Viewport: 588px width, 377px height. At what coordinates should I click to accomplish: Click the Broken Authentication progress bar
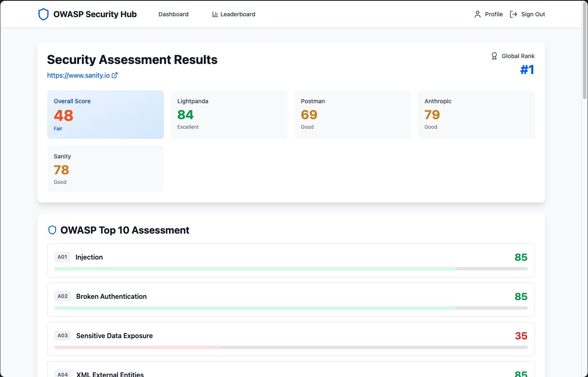[x=291, y=308]
